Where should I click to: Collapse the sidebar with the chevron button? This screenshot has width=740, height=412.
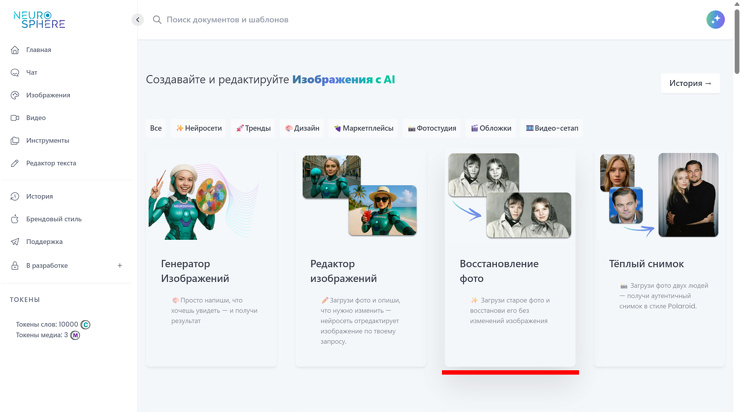click(x=138, y=20)
